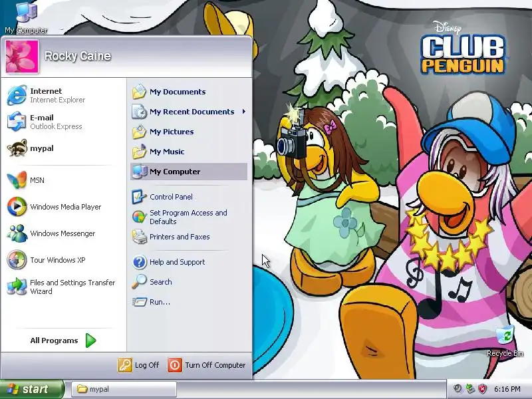The image size is (532, 399).
Task: Open the My Music folder icon
Action: click(x=139, y=152)
